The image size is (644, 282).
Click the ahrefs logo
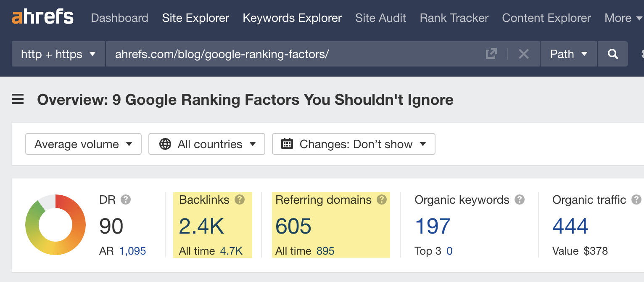42,17
